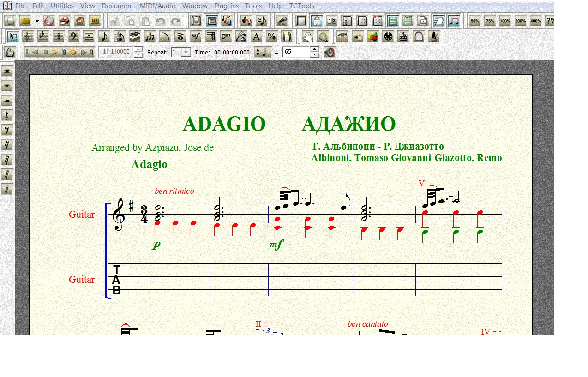Start recording with the record button
The width and height of the screenshot is (588, 377).
tap(73, 52)
